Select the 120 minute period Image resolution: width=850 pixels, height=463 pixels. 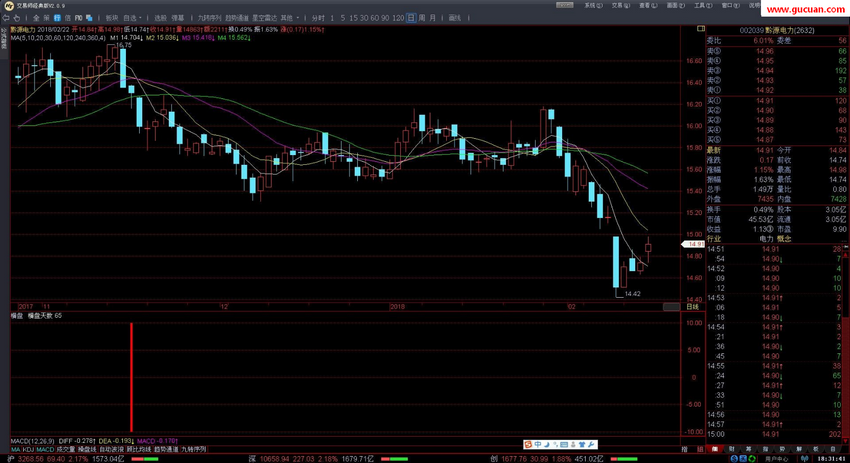pyautogui.click(x=398, y=18)
